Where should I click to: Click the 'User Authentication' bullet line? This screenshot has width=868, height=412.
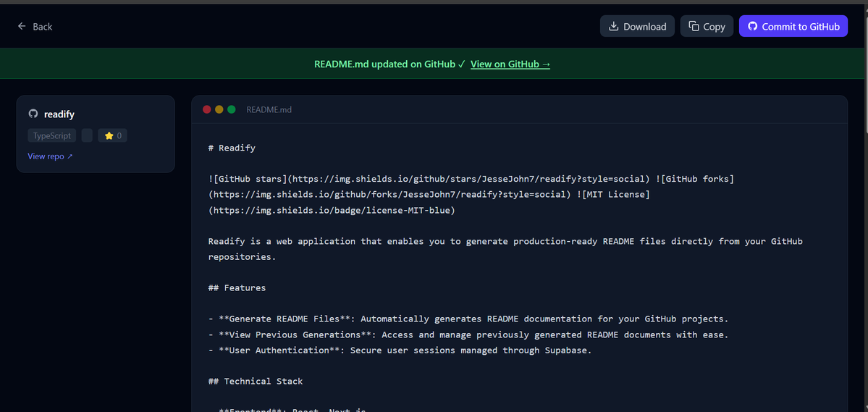pyautogui.click(x=400, y=350)
